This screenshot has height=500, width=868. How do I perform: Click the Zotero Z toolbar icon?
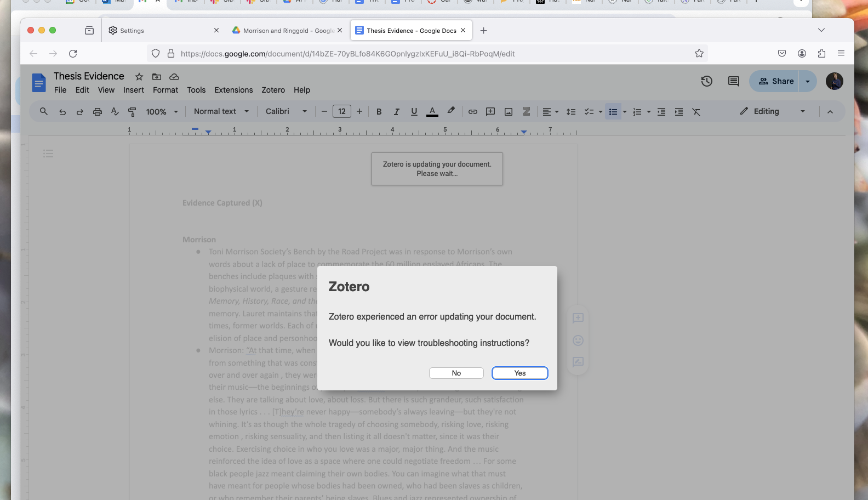[526, 111]
